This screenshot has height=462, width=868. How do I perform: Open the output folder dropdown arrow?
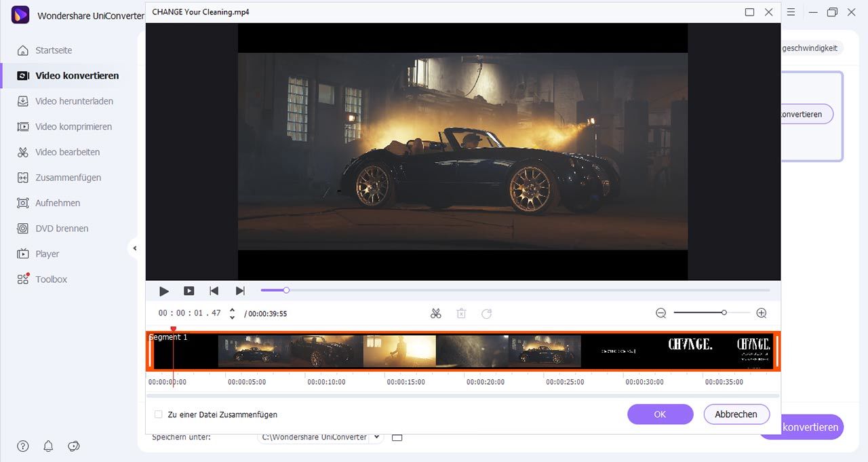[x=377, y=437]
